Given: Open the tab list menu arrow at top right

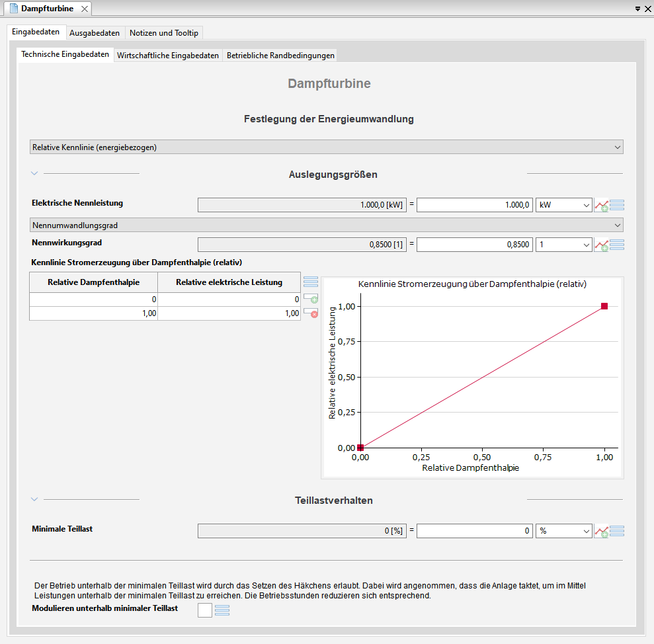Looking at the screenshot, I should (x=637, y=9).
